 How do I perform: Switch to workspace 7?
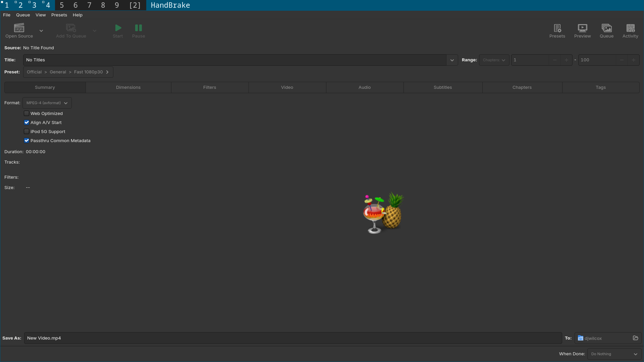[89, 5]
